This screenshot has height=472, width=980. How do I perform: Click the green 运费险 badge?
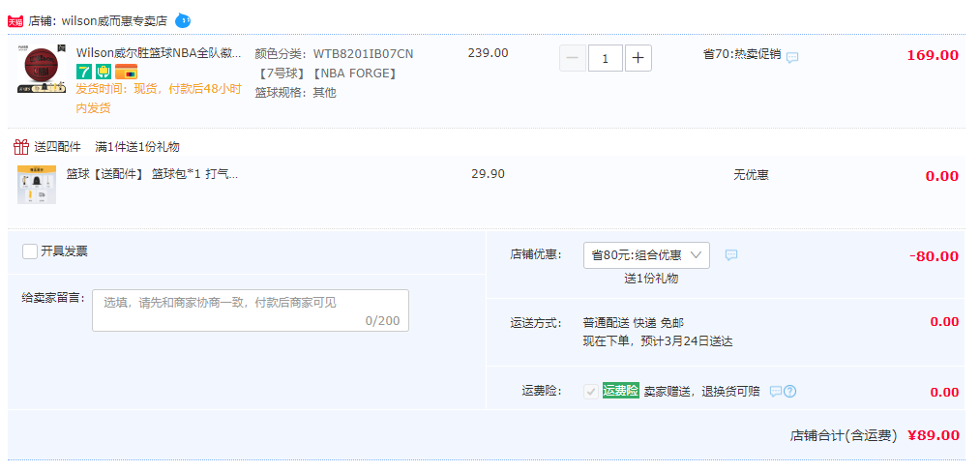[621, 391]
